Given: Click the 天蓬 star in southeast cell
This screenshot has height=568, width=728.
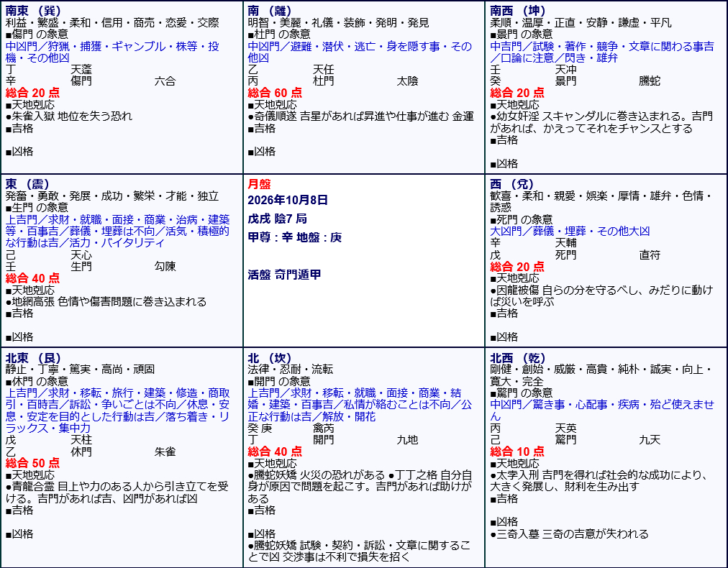Looking at the screenshot, I should pos(81,70).
